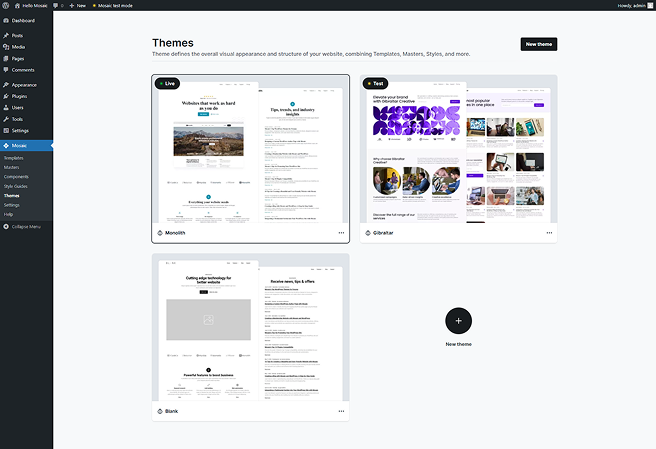This screenshot has width=656, height=449.
Task: Collapse the admin sidebar menu
Action: [x=22, y=227]
